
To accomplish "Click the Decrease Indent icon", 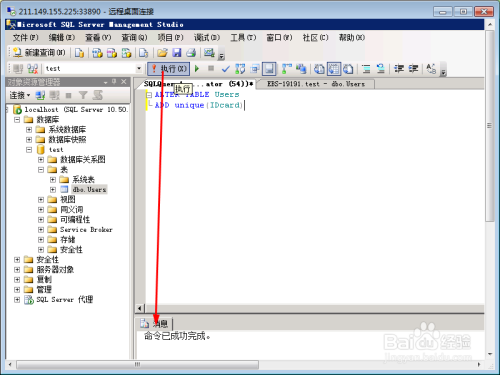I will 399,69.
